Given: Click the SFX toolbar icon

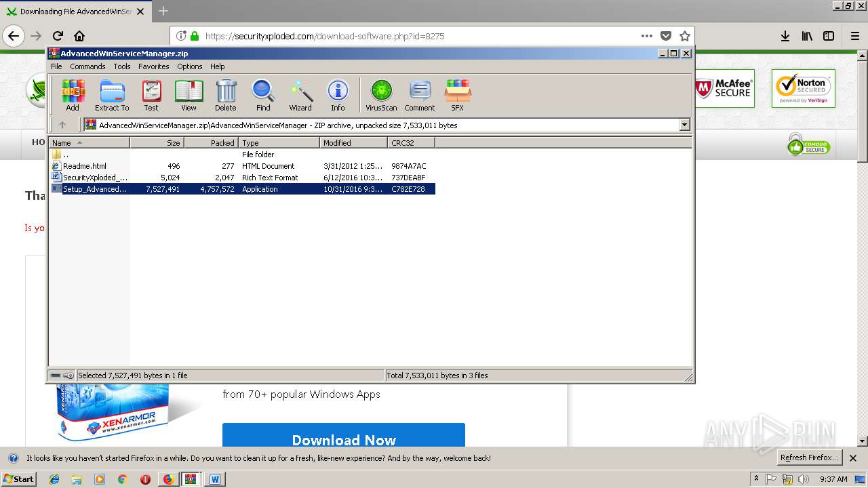Looking at the screenshot, I should (458, 95).
